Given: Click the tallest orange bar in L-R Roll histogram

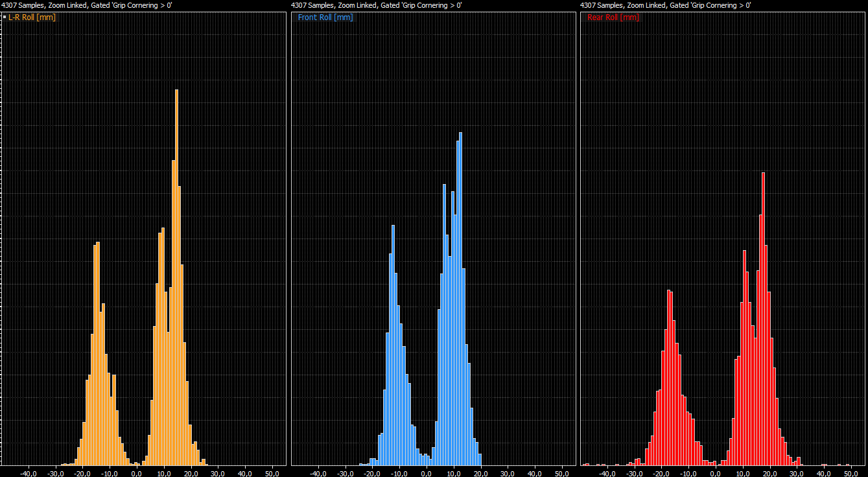Looking at the screenshot, I should (176, 277).
